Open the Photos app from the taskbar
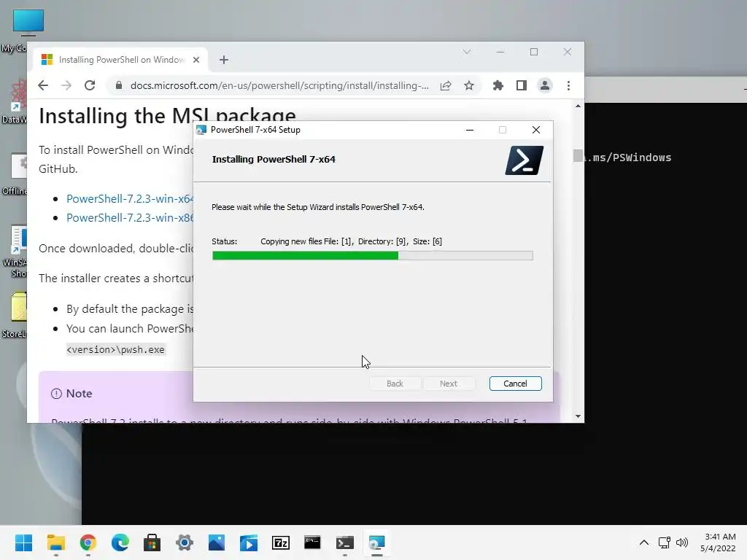This screenshot has width=747, height=560. [216, 542]
